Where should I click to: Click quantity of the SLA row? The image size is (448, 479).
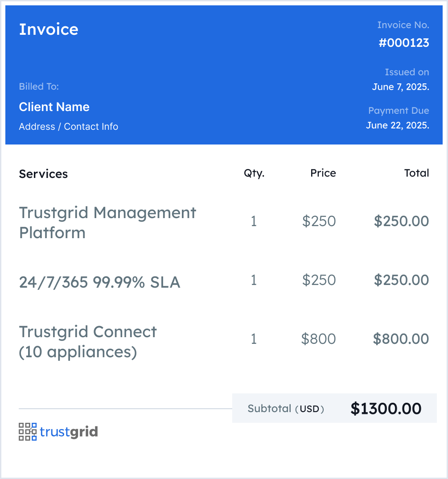254,280
